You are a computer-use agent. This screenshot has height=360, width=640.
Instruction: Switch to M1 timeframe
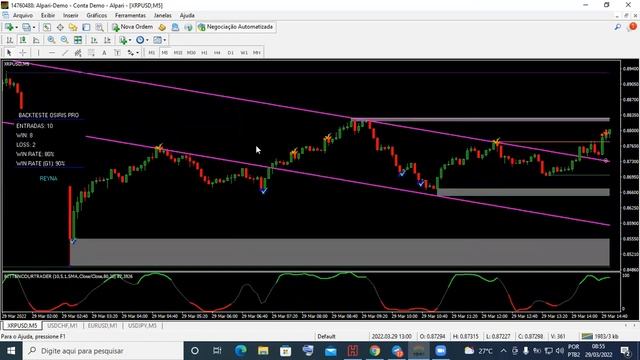pyautogui.click(x=151, y=53)
